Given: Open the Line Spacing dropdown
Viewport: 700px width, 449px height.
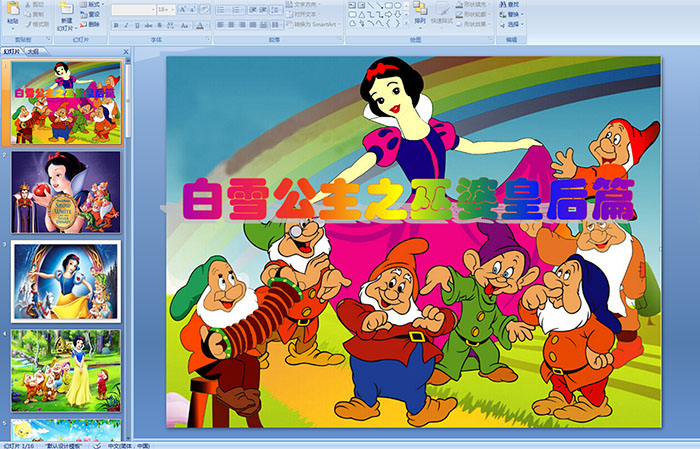Looking at the screenshot, I should [x=276, y=10].
